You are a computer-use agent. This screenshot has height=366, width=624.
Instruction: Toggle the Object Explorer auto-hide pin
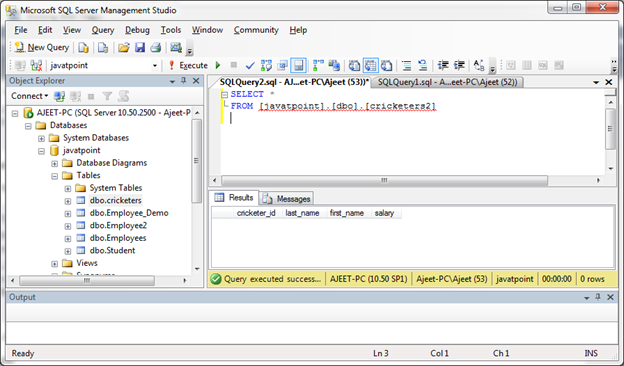[x=183, y=81]
